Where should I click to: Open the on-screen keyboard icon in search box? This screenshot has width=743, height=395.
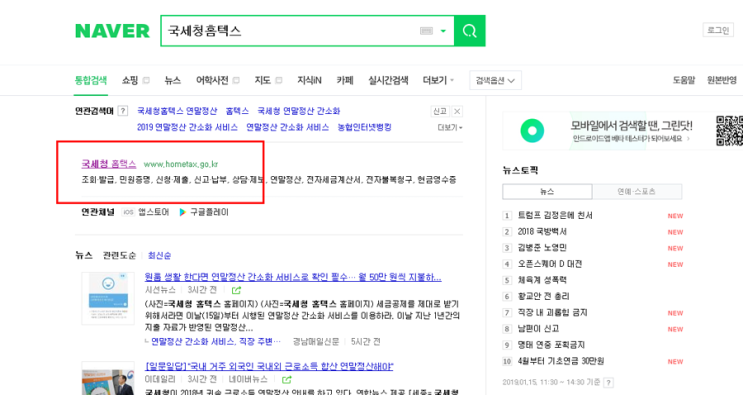tap(426, 31)
